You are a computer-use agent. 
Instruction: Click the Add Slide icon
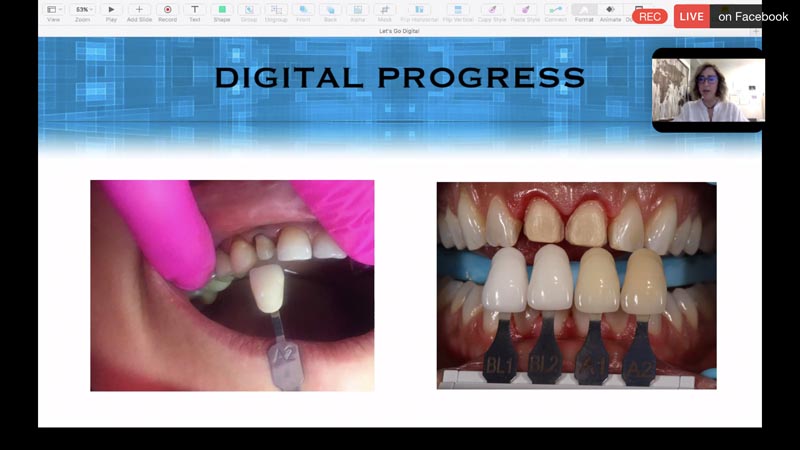coord(139,10)
